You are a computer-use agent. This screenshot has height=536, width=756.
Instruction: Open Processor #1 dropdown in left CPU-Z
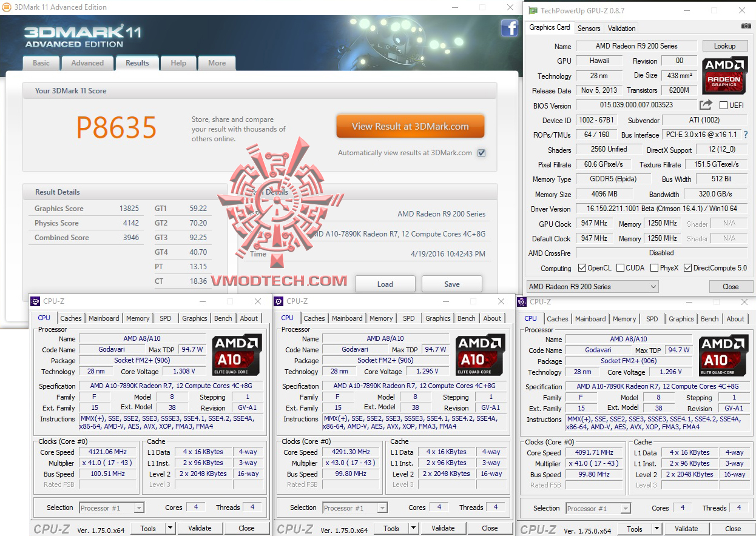tap(111, 508)
